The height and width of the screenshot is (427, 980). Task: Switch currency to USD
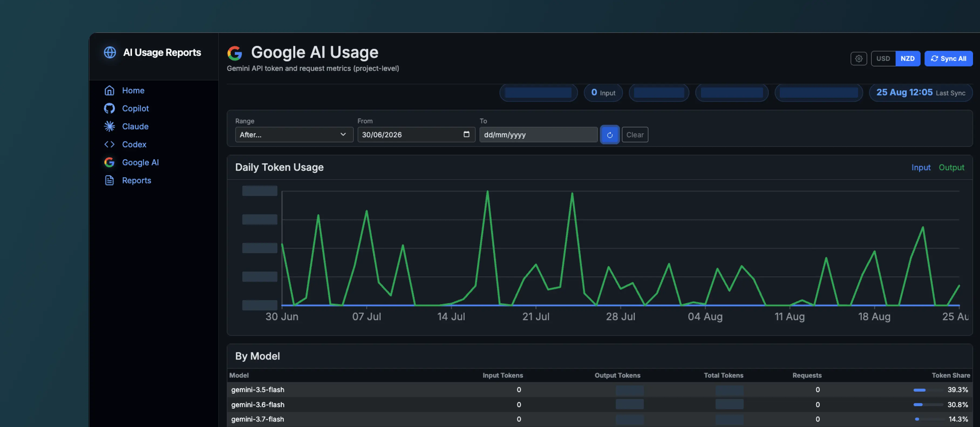883,59
